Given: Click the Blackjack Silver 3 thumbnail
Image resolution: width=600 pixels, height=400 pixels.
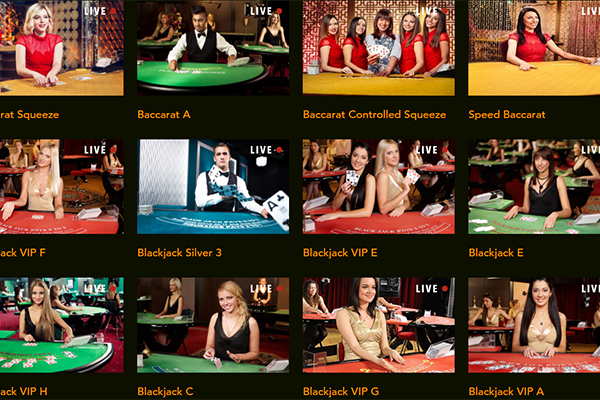Looking at the screenshot, I should 213,186.
